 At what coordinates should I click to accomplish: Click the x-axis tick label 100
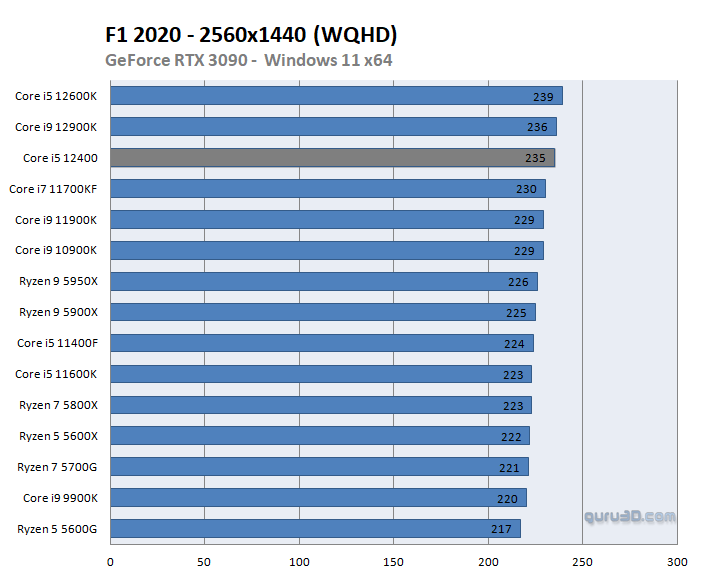tap(299, 562)
